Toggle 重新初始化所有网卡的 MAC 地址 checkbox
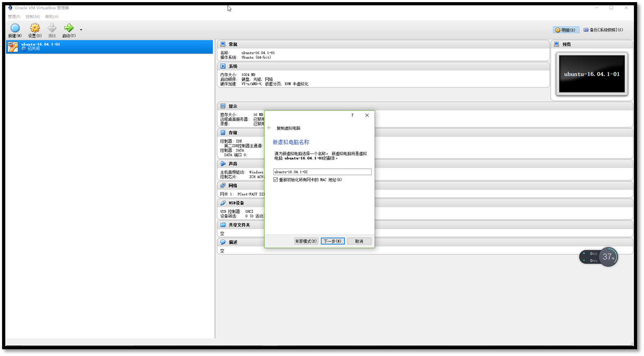 coord(275,180)
